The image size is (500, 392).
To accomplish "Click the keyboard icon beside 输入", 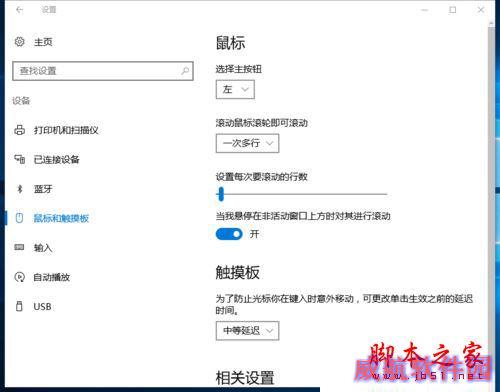I will point(19,247).
